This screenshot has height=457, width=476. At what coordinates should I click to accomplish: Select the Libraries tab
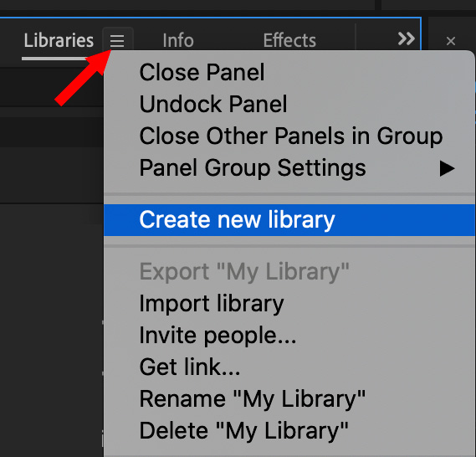coord(59,40)
